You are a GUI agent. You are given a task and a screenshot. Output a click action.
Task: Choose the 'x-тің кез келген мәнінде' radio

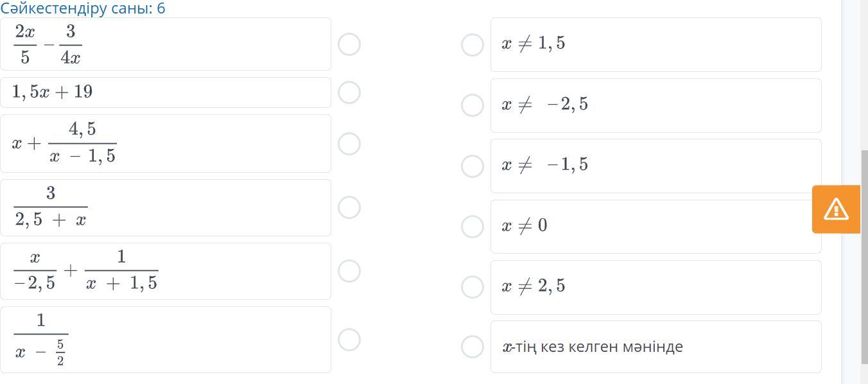[x=473, y=347]
